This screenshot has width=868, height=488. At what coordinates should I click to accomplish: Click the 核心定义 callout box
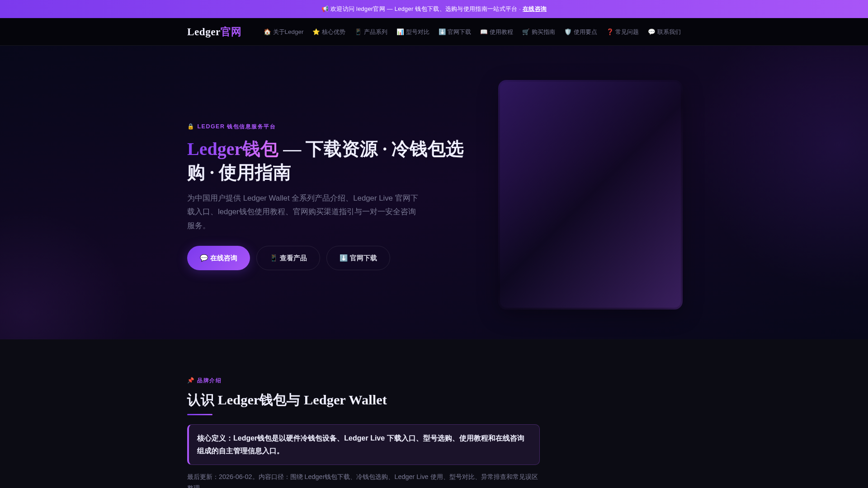[x=363, y=445]
